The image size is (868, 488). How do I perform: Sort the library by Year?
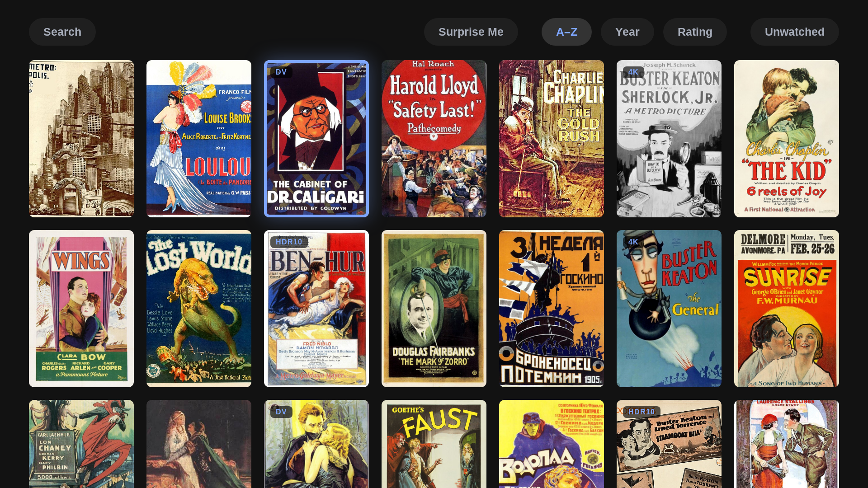click(x=627, y=32)
